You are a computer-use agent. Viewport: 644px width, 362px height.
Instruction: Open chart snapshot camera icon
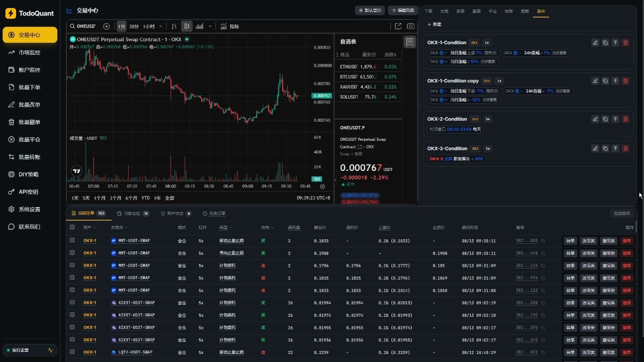pos(411,26)
